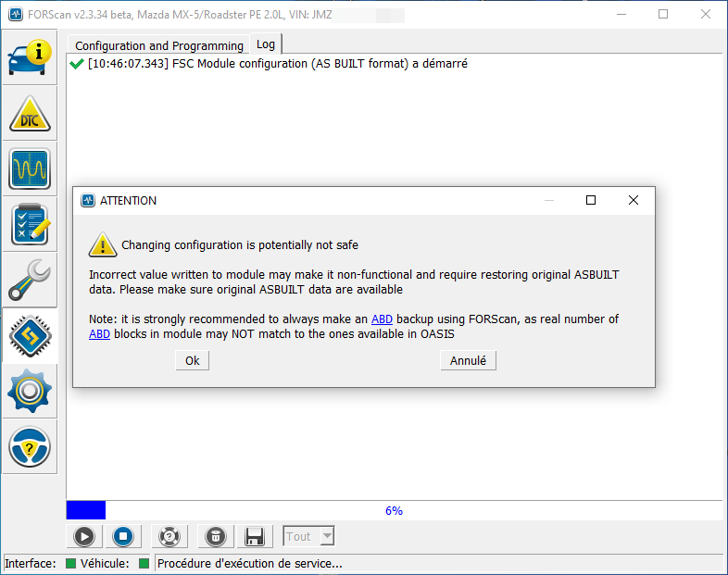728x575 pixels.
Task: Close the FORScan main window
Action: [x=705, y=15]
